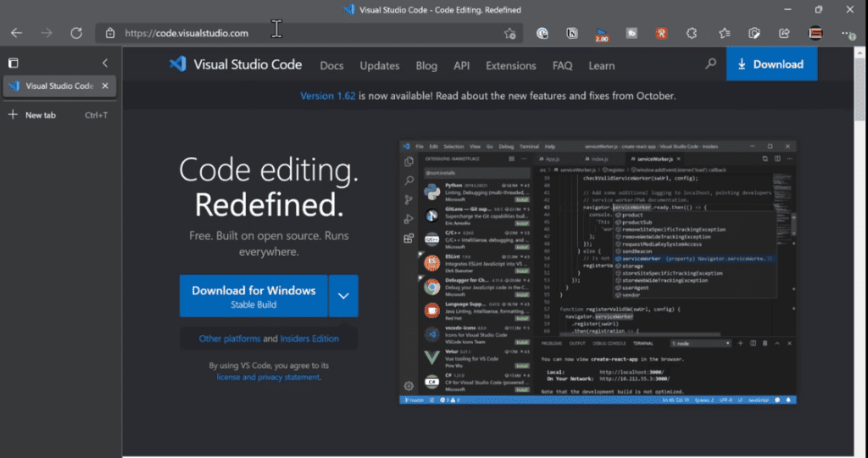The width and height of the screenshot is (868, 458).
Task: Click Download for Windows Stable Build
Action: (253, 296)
